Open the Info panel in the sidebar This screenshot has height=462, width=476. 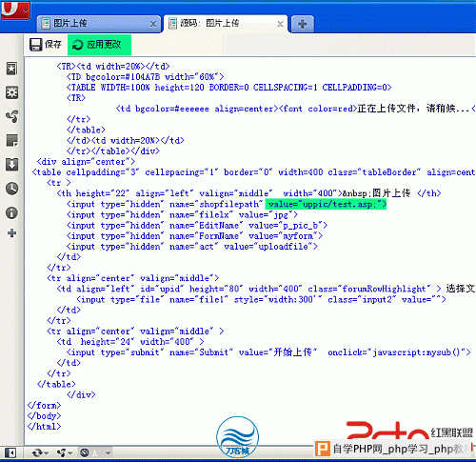(11, 212)
